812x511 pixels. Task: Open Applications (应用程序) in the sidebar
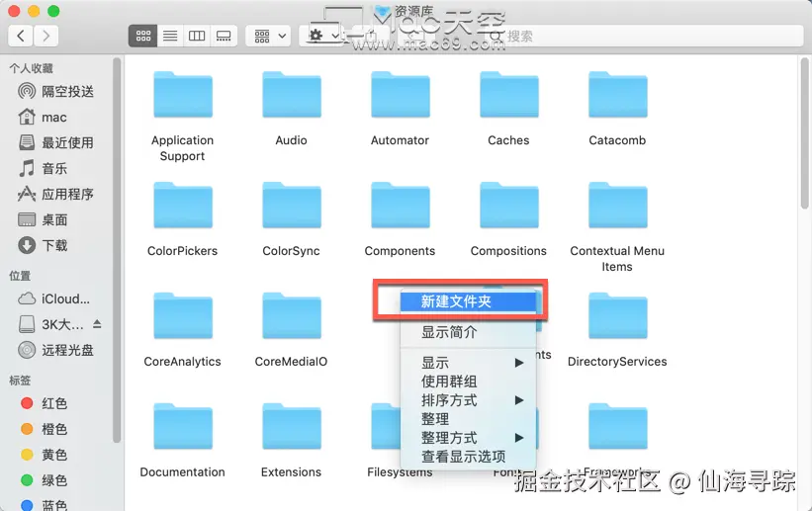56,194
